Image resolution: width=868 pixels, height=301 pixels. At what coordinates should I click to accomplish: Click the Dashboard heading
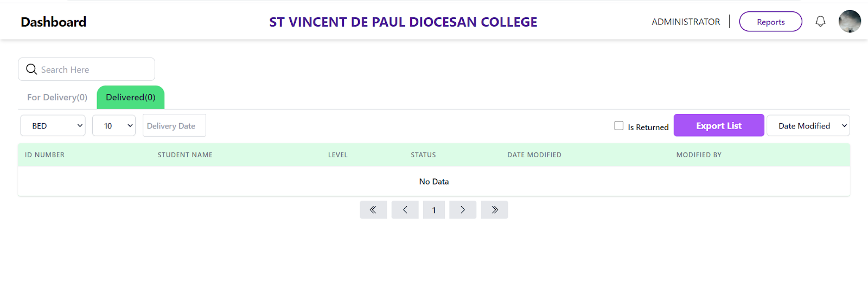coord(54,22)
